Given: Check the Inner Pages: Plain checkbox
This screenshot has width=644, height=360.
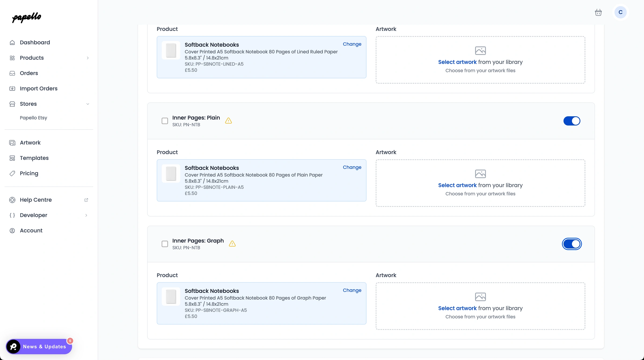Looking at the screenshot, I should (165, 121).
